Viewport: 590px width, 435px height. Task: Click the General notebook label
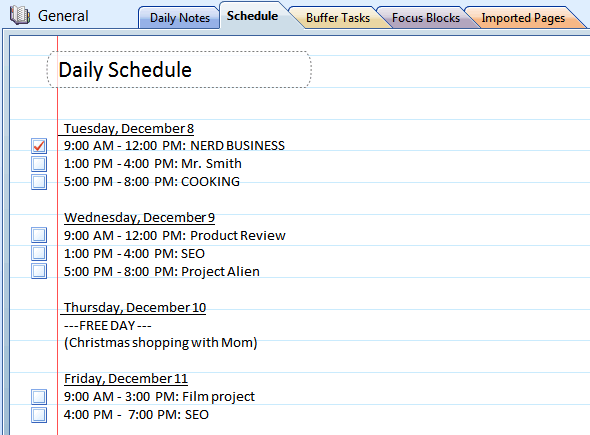coord(63,16)
